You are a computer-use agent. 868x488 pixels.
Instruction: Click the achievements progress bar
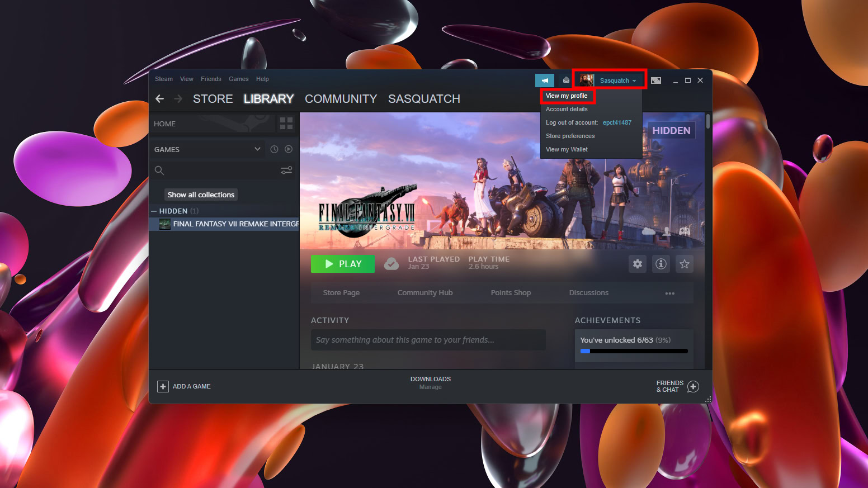634,351
